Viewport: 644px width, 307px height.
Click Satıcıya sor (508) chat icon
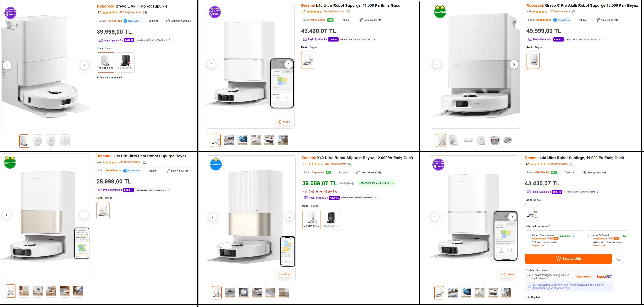(x=168, y=21)
